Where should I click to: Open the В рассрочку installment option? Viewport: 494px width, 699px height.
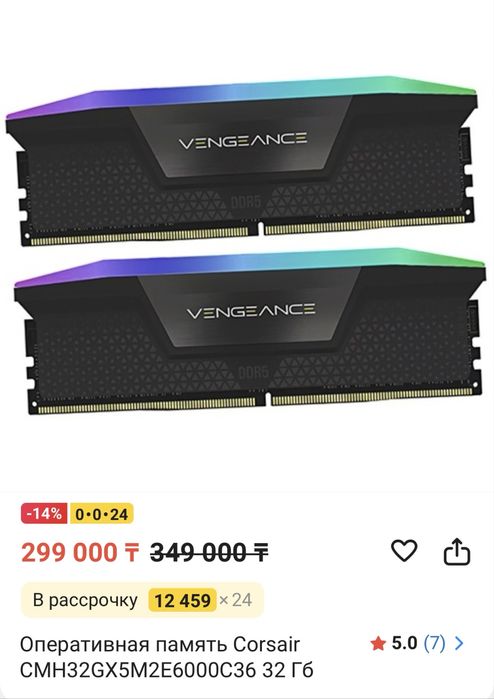[x=143, y=600]
